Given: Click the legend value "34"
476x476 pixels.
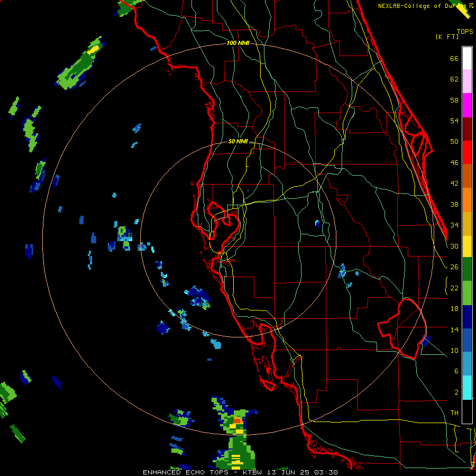Looking at the screenshot, I should click(x=454, y=225).
